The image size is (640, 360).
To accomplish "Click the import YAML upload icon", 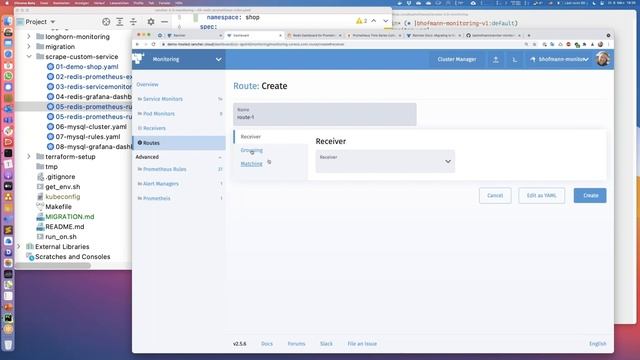I will [x=496, y=60].
